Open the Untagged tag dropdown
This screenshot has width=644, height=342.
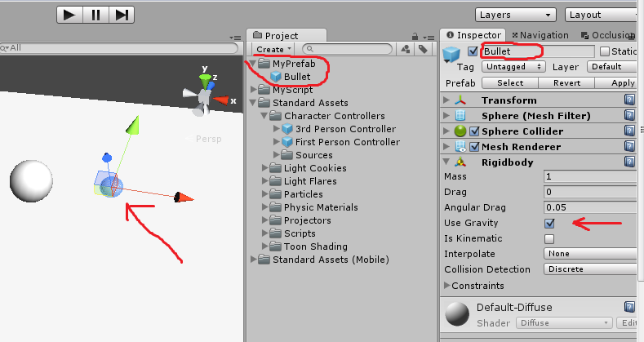coord(513,66)
